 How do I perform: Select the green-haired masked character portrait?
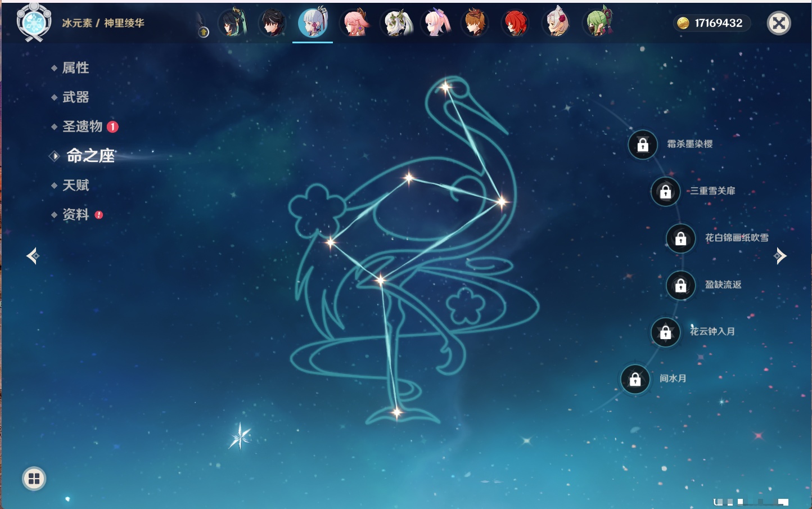coord(598,24)
